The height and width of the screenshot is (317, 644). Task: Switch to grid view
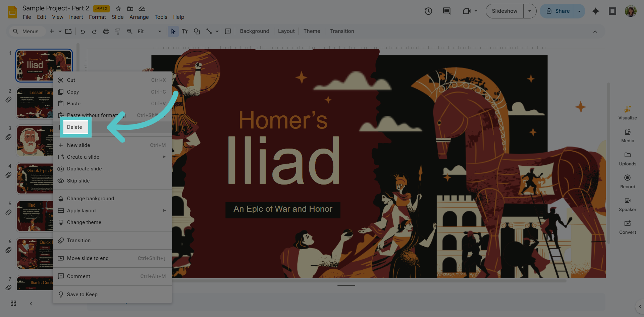[x=13, y=303]
